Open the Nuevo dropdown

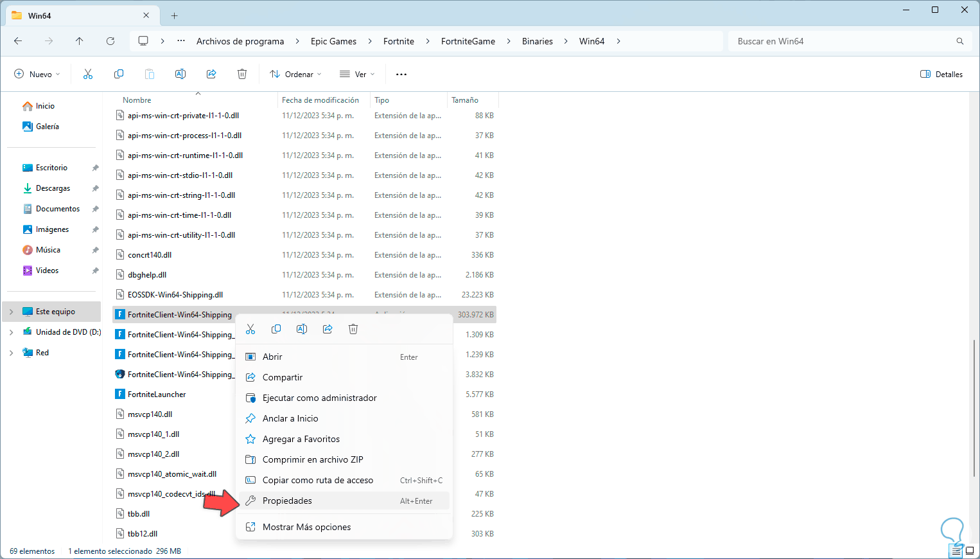coord(37,75)
